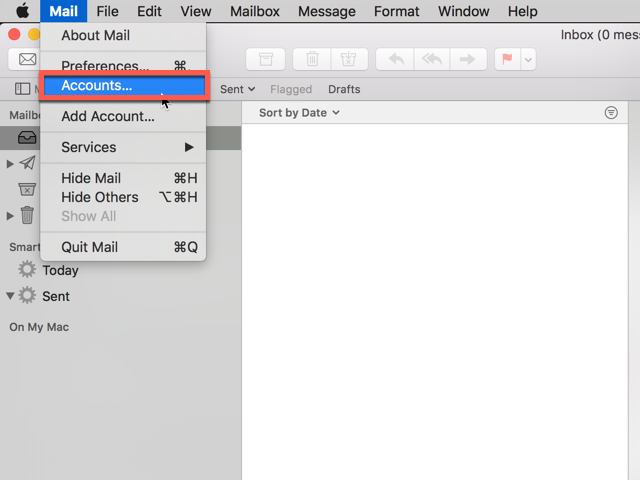640x480 pixels.
Task: Select the Sent paper plane mailbox
Action: (27, 163)
